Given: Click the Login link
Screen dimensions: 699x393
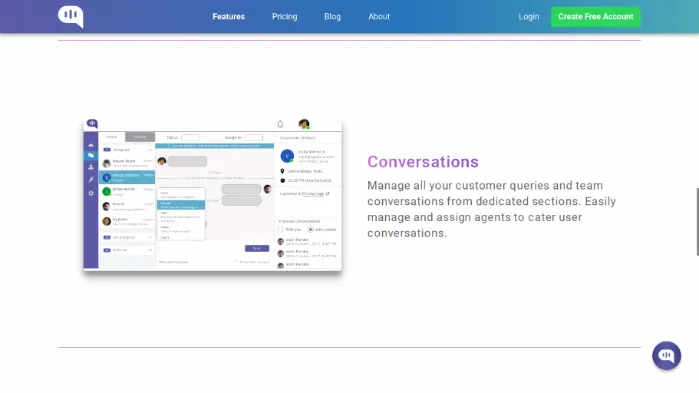Looking at the screenshot, I should 529,16.
